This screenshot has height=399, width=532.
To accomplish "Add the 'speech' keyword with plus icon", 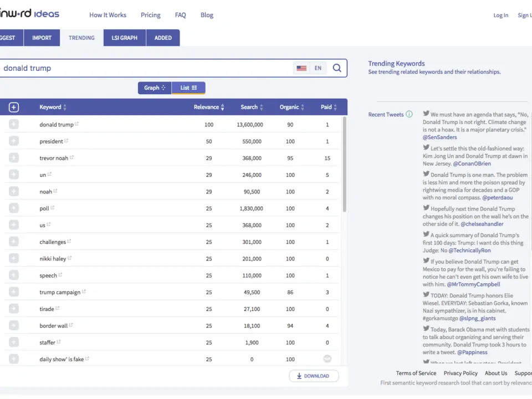I will click(x=13, y=275).
